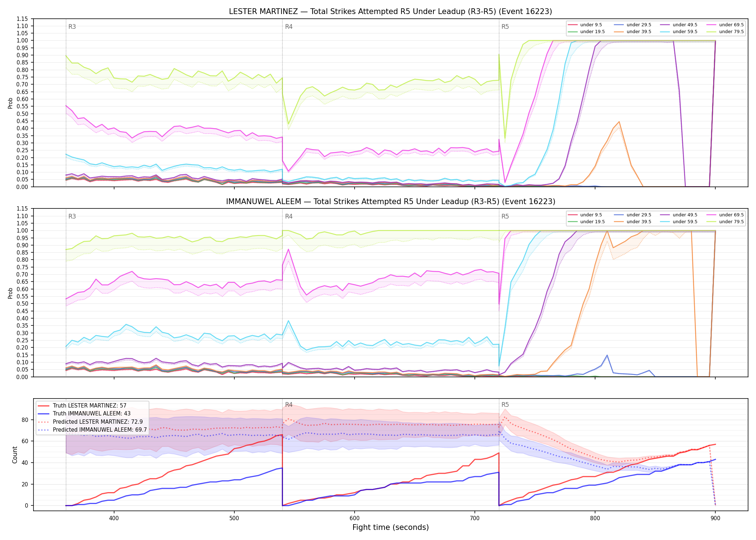756x540 pixels.
Task: Click the 40 tick label on the Count axis
Action: click(x=25, y=463)
